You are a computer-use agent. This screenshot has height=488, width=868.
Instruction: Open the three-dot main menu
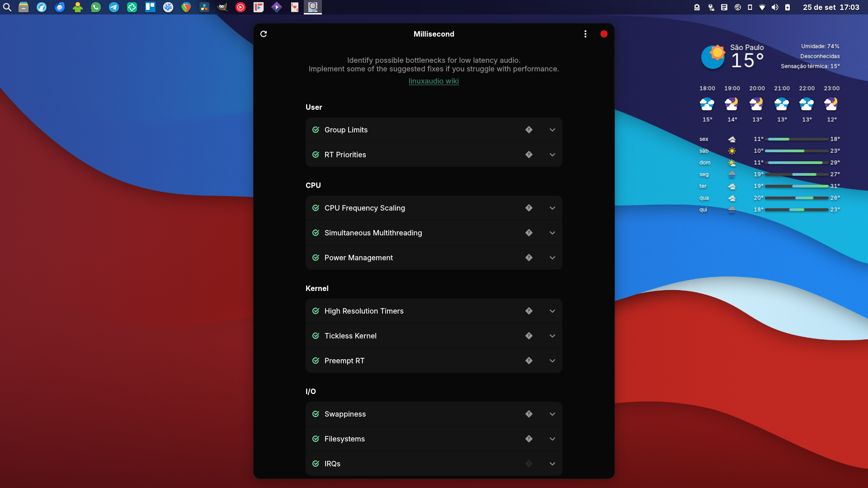(585, 34)
